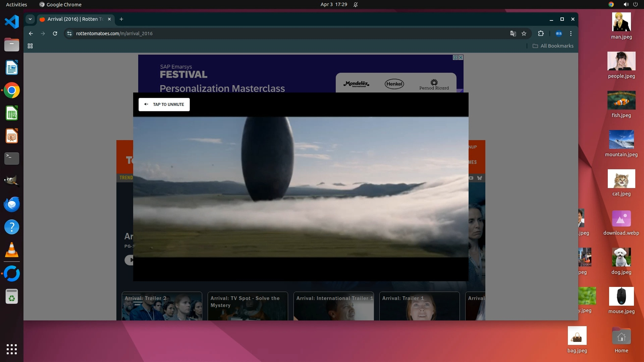This screenshot has width=644, height=362.
Task: Open a new tab with plus button
Action: click(121, 19)
